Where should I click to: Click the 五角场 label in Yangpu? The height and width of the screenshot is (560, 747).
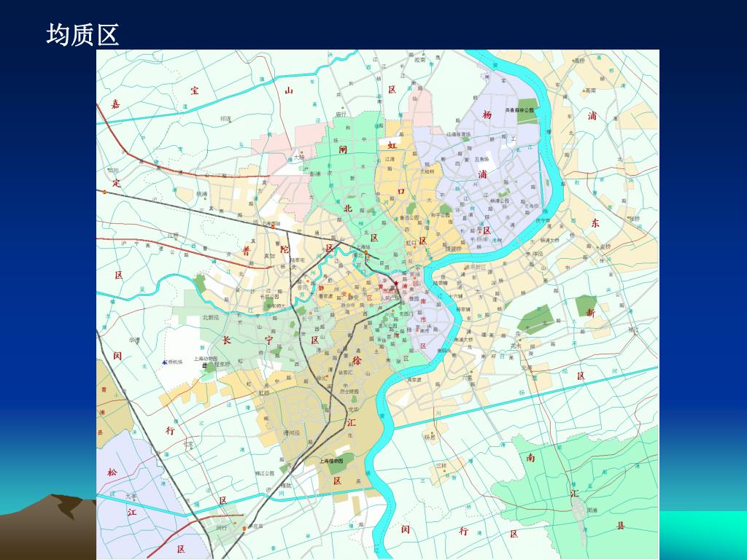pyautogui.click(x=481, y=159)
